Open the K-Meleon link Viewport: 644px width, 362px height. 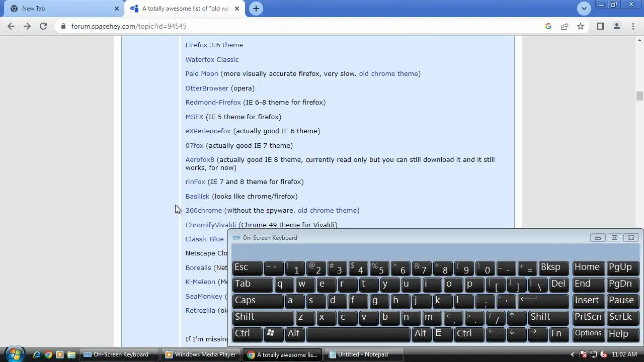[200, 282]
